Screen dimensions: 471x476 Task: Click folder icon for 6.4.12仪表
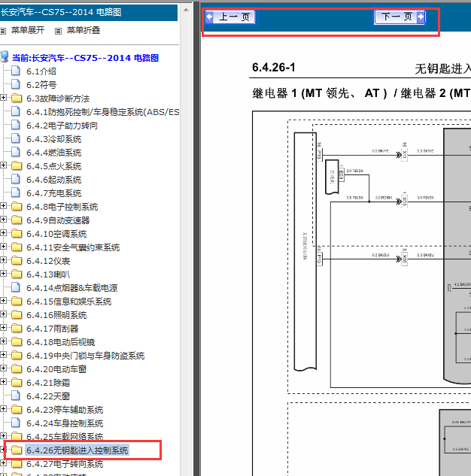click(x=17, y=260)
